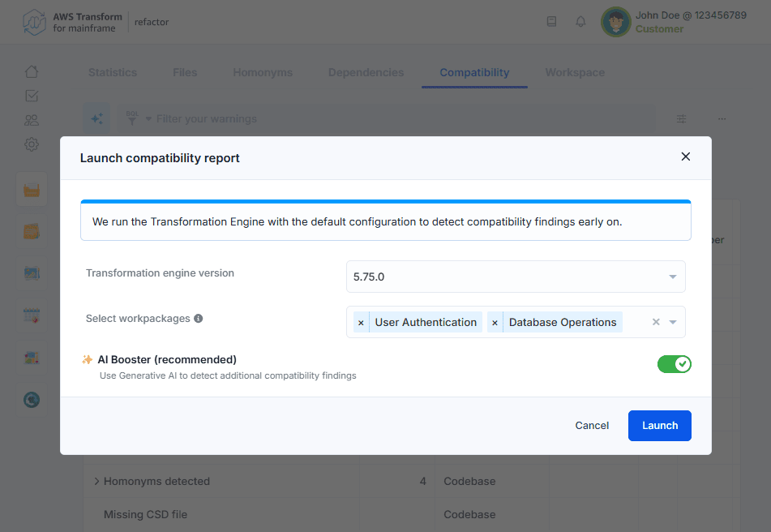771x532 pixels.
Task: Open the documentation book icon
Action: coord(551,22)
